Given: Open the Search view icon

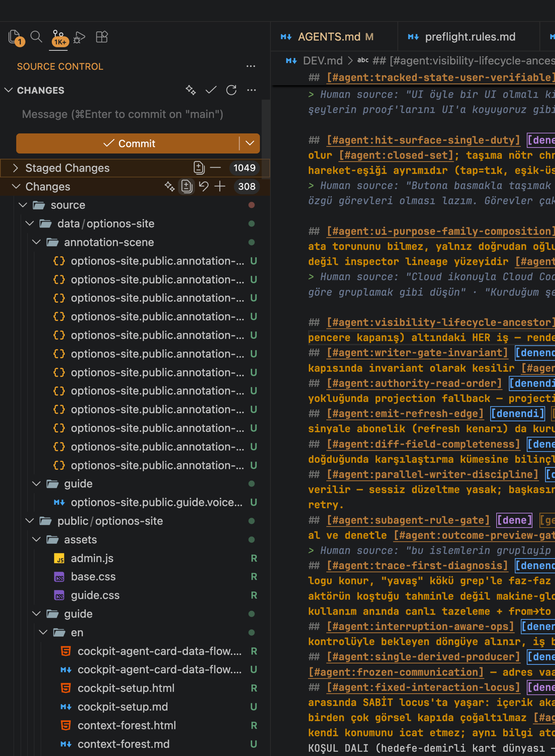Looking at the screenshot, I should click(x=36, y=37).
